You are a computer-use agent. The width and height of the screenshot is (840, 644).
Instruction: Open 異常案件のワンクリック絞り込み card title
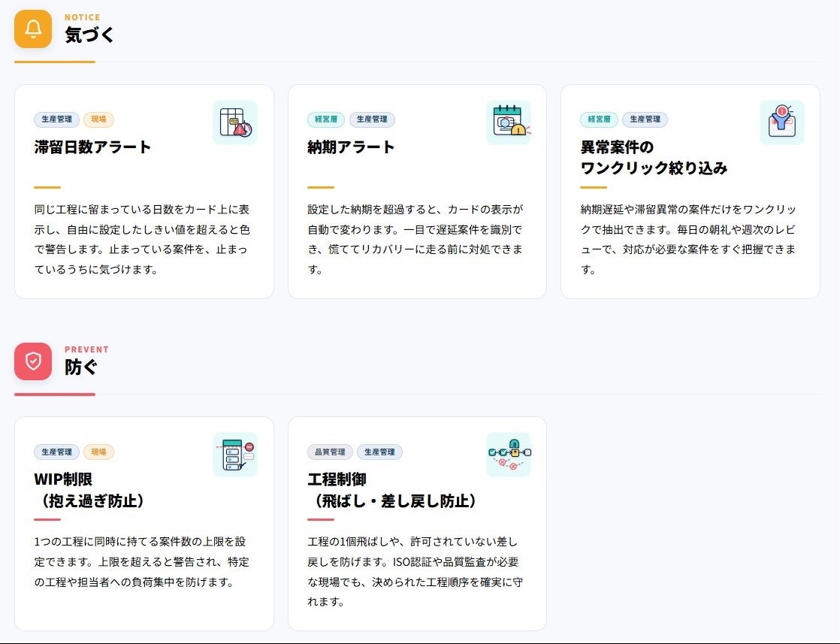[654, 158]
